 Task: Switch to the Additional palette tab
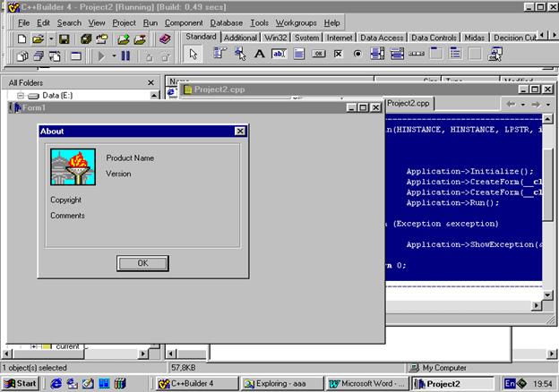coord(240,38)
